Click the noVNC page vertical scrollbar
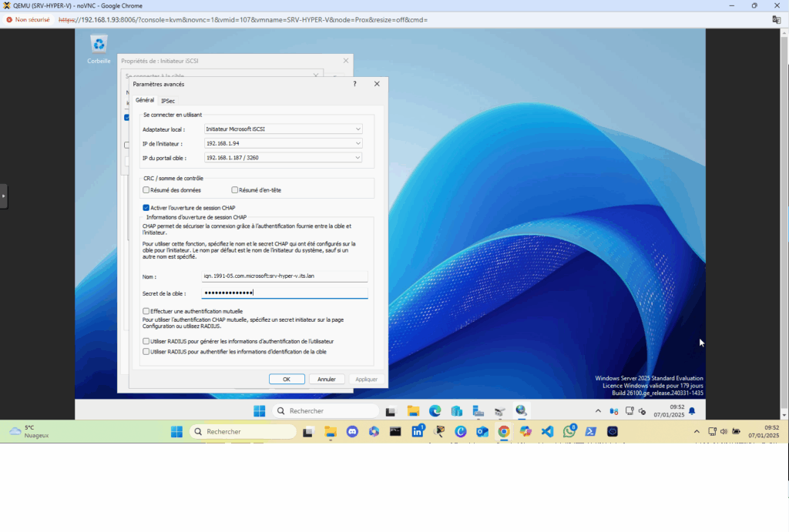The width and height of the screenshot is (789, 532). [x=784, y=224]
